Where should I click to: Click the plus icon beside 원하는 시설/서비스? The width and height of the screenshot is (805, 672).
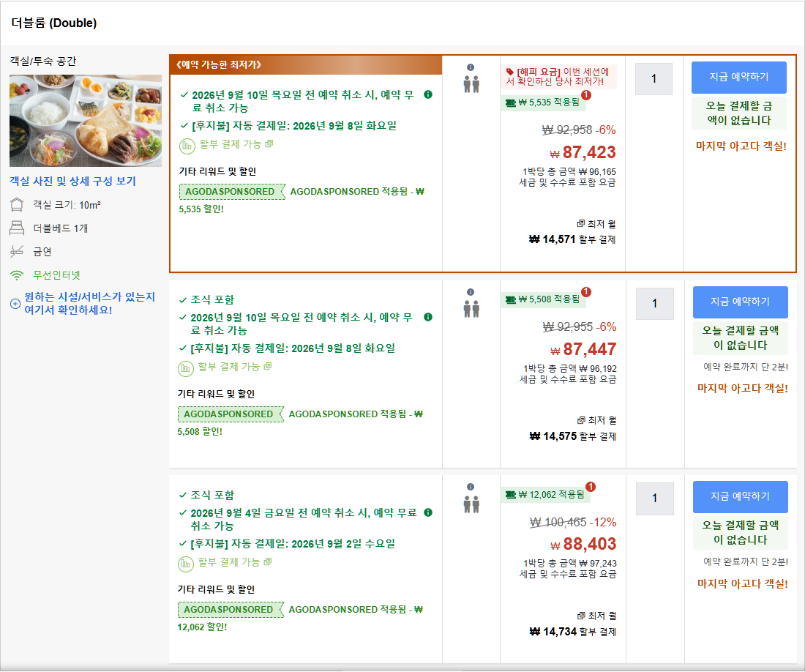(15, 303)
